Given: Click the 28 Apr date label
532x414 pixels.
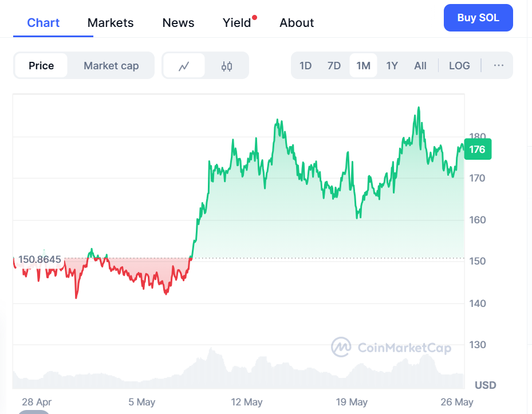Looking at the screenshot, I should point(37,402).
